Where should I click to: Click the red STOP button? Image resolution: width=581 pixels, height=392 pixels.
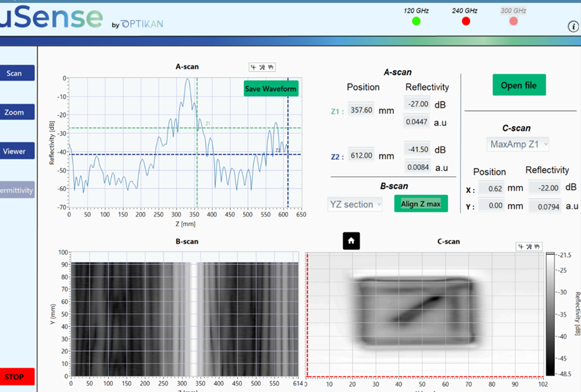[x=17, y=377]
